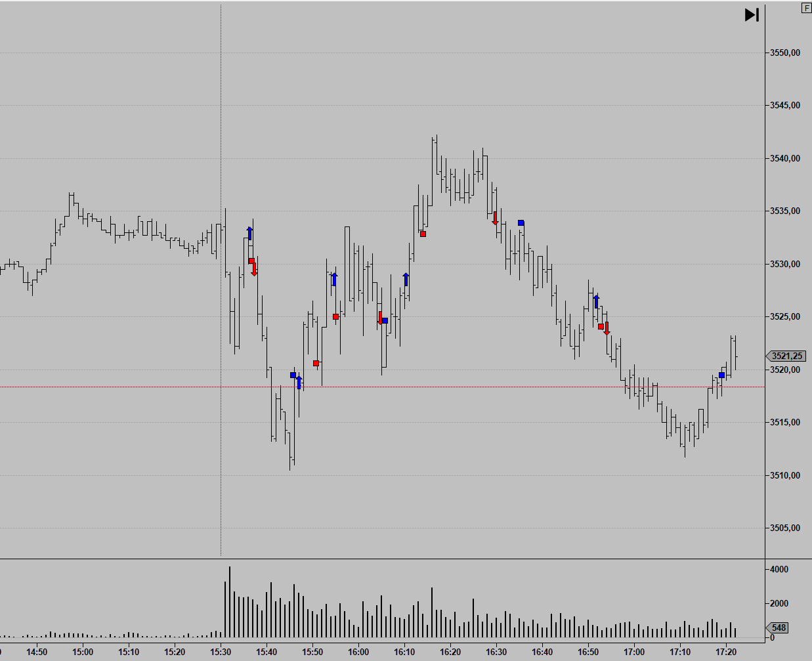Select the blue up arrow near 15:55
Image resolution: width=812 pixels, height=661 pixels.
(334, 280)
